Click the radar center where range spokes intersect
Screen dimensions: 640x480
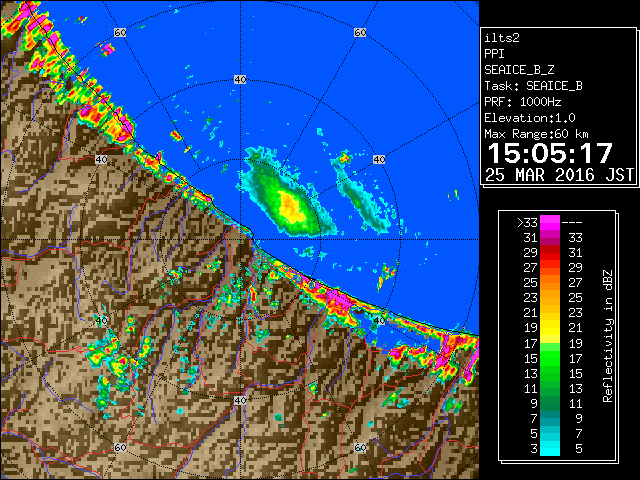(x=240, y=240)
